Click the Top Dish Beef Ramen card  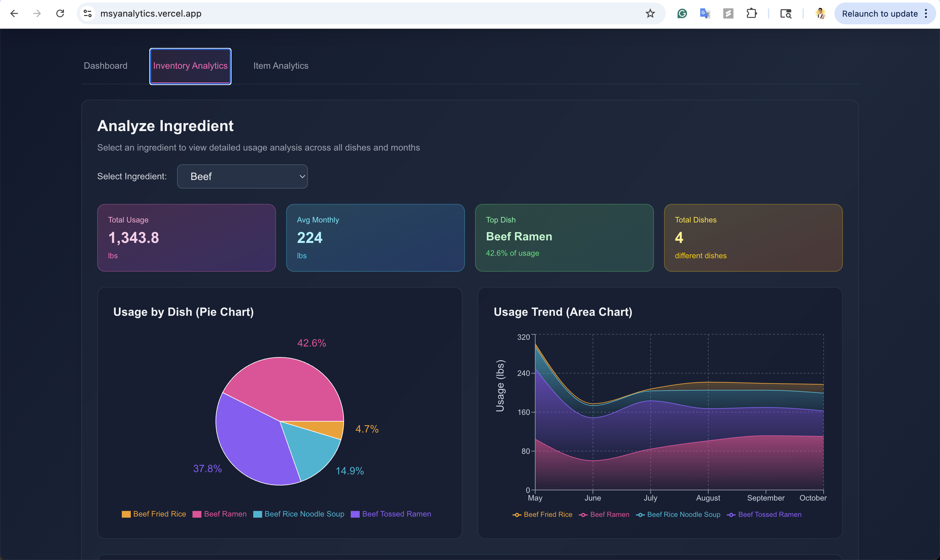(x=564, y=237)
